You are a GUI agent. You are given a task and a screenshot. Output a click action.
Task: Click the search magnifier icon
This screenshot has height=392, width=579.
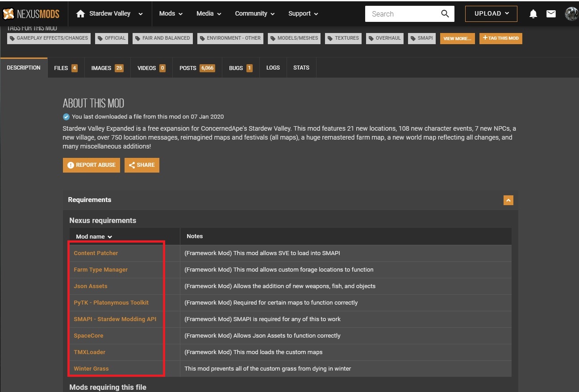coord(445,14)
